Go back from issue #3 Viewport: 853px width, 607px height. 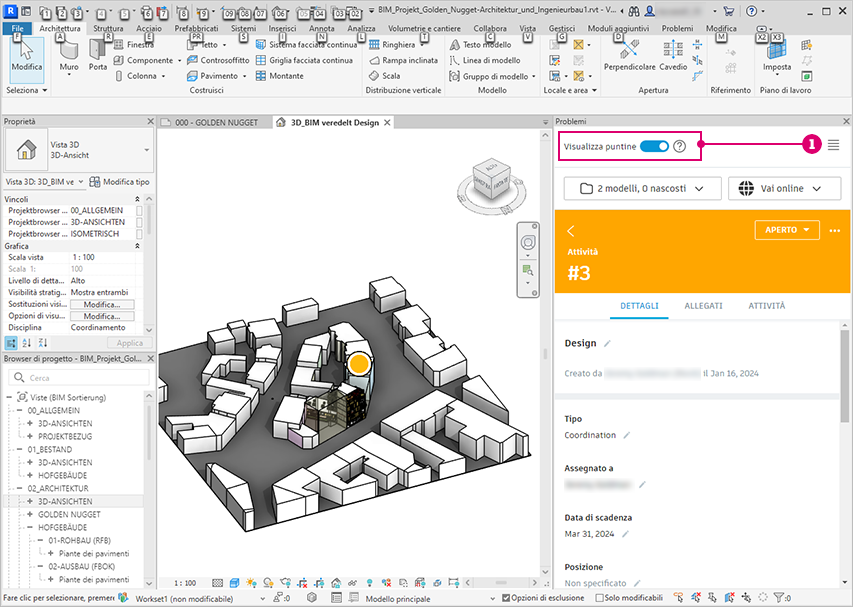pyautogui.click(x=571, y=231)
